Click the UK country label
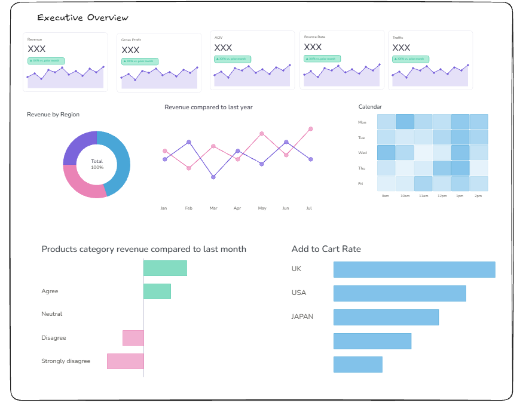The image size is (532, 409). (296, 269)
